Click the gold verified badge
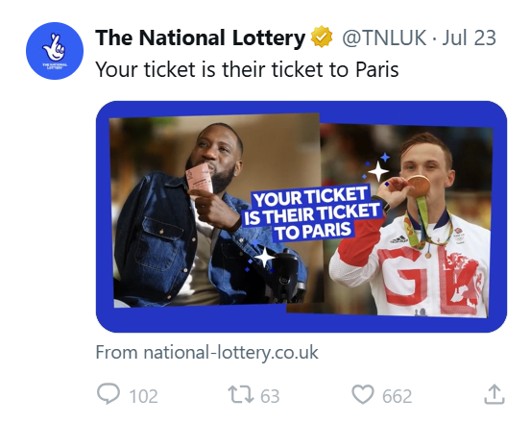531x424 pixels. coord(322,37)
